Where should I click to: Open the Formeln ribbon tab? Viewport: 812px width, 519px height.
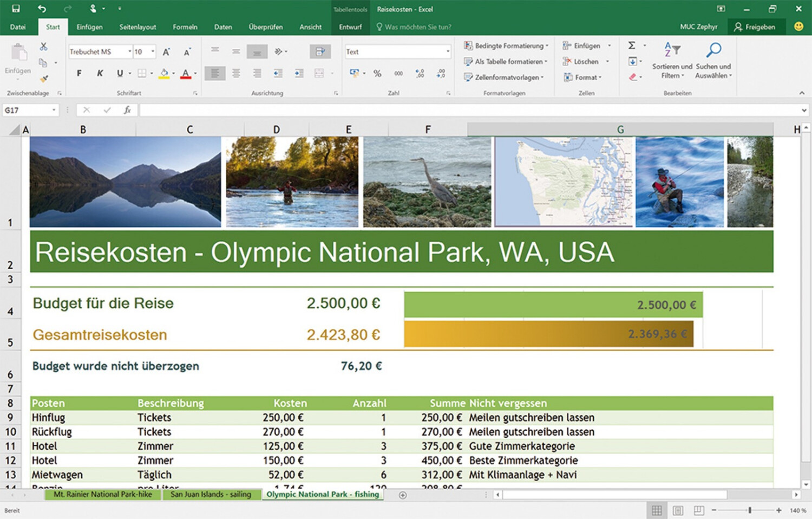185,27
